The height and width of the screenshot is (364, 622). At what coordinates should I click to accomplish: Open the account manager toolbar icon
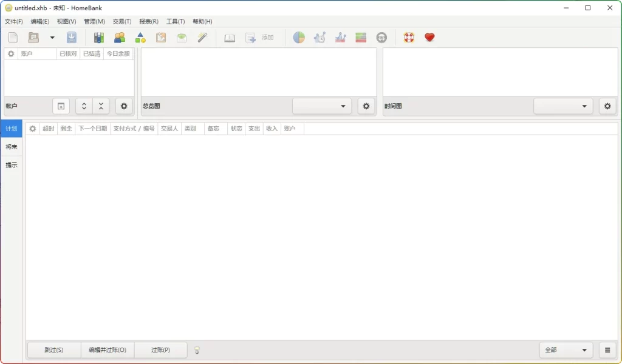tap(98, 37)
